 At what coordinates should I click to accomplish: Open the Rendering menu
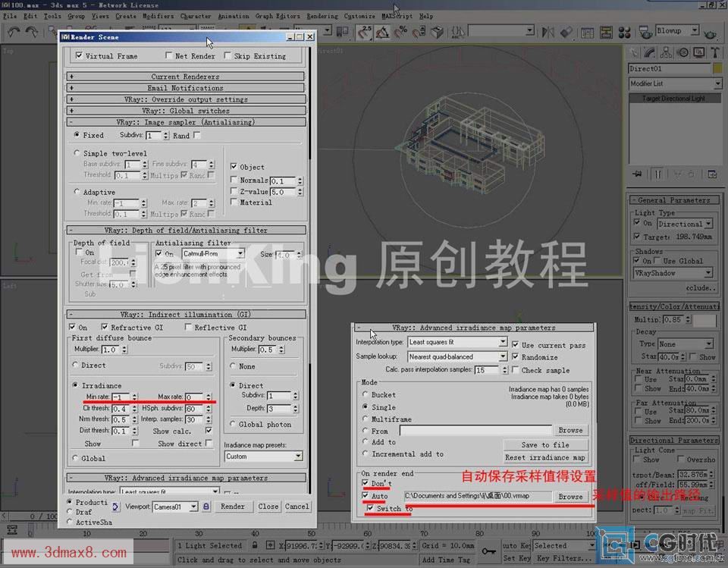click(x=322, y=16)
